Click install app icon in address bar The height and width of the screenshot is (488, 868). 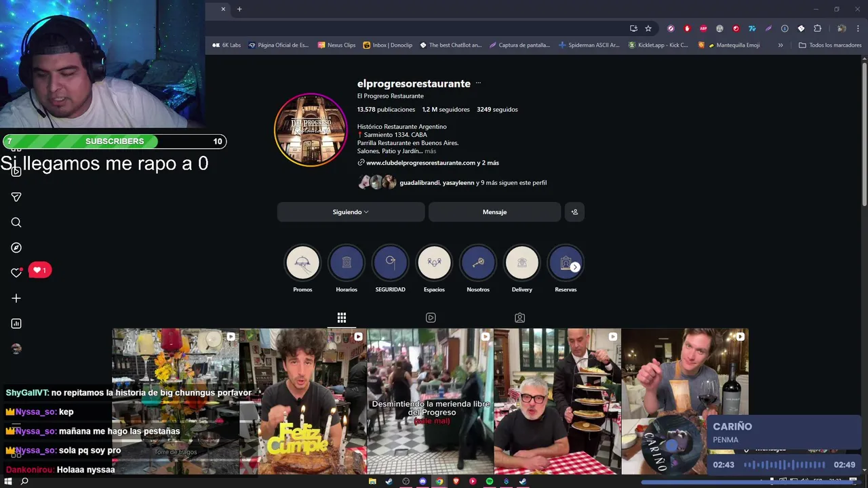click(633, 28)
